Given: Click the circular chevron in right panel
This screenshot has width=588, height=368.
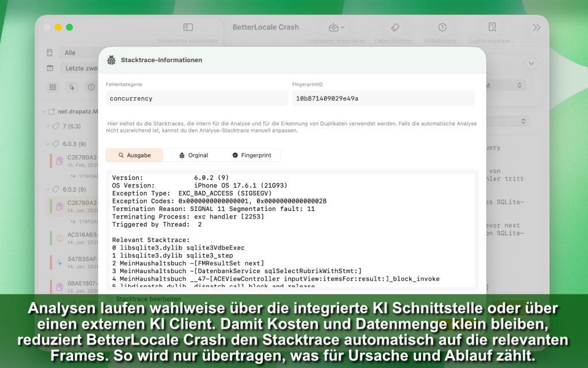Looking at the screenshot, I should [531, 63].
